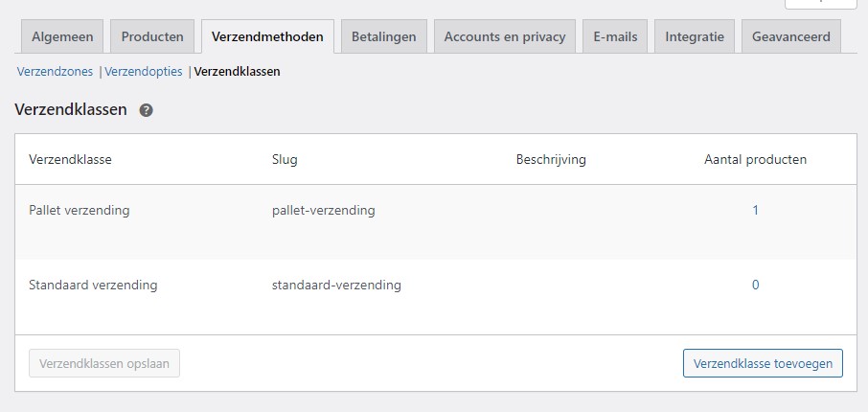Click the Verzendklassen opslaan button

tap(104, 363)
